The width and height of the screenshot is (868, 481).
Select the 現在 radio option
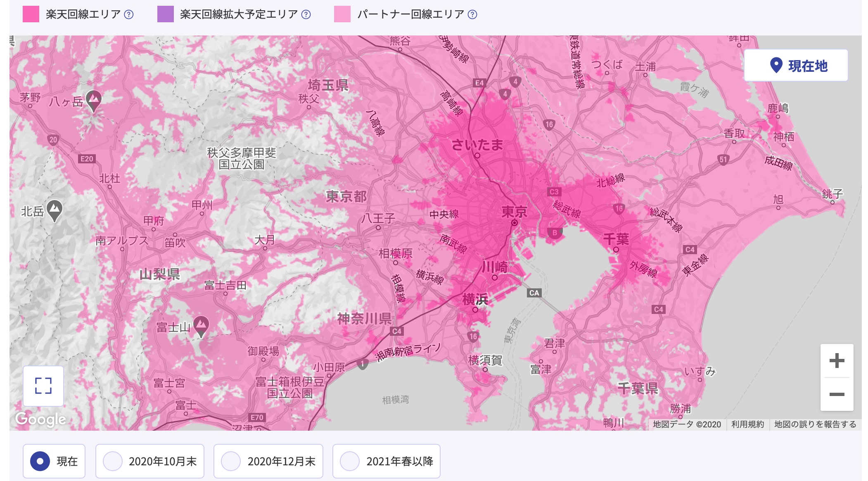[x=54, y=461]
